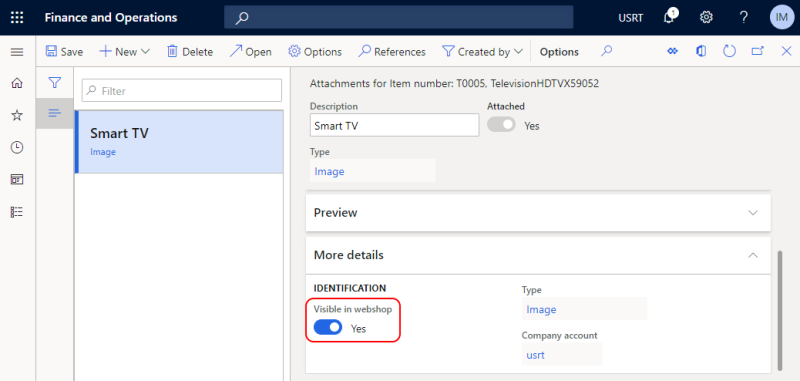Delete the selected attachment
Screen dimensions: 800x381
pos(190,52)
